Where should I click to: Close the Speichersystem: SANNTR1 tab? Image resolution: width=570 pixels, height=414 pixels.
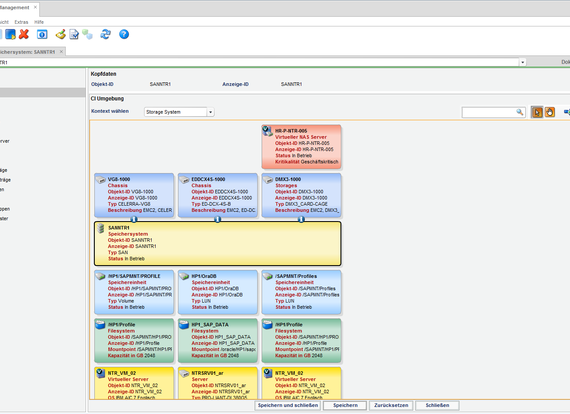pos(61,52)
